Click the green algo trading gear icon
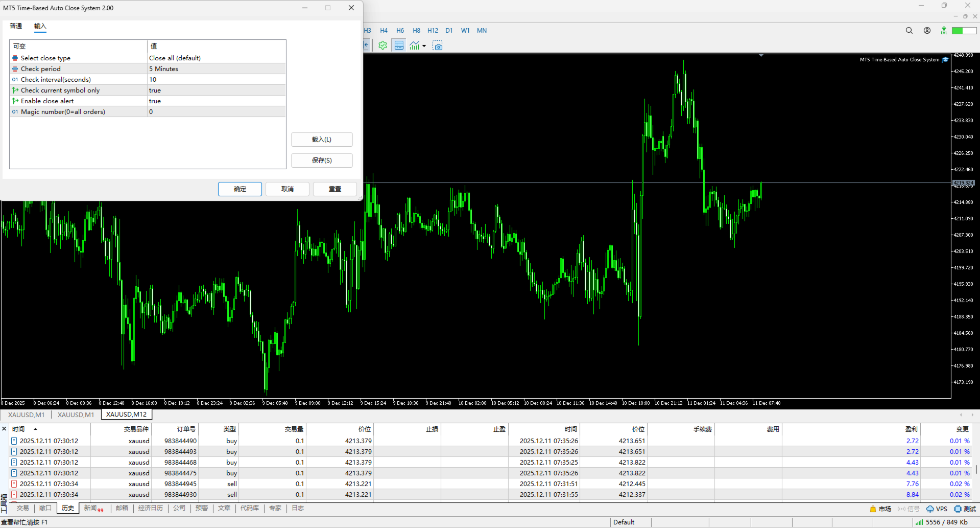Screen dimensions: 980x528 (x=383, y=45)
